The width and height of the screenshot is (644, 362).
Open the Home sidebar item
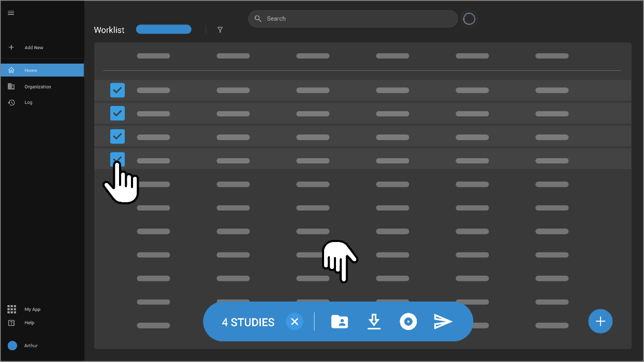[42, 70]
